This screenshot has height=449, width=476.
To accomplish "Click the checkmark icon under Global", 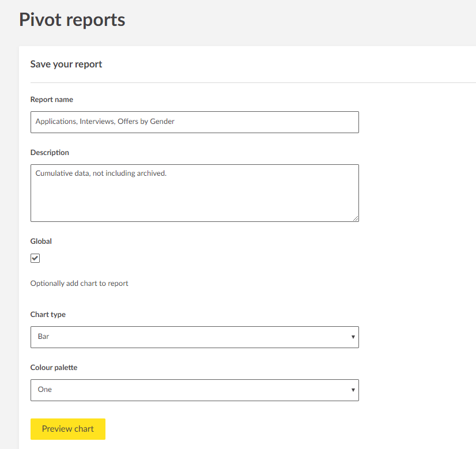I will pyautogui.click(x=35, y=258).
